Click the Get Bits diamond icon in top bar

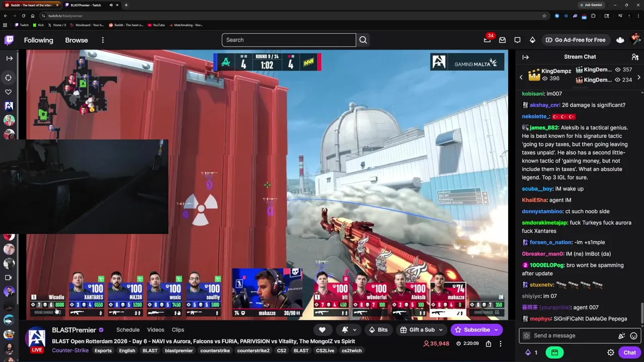(x=532, y=40)
